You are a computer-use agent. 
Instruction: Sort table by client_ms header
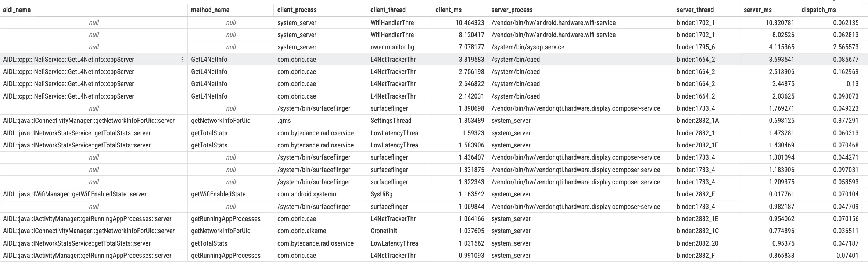click(448, 10)
